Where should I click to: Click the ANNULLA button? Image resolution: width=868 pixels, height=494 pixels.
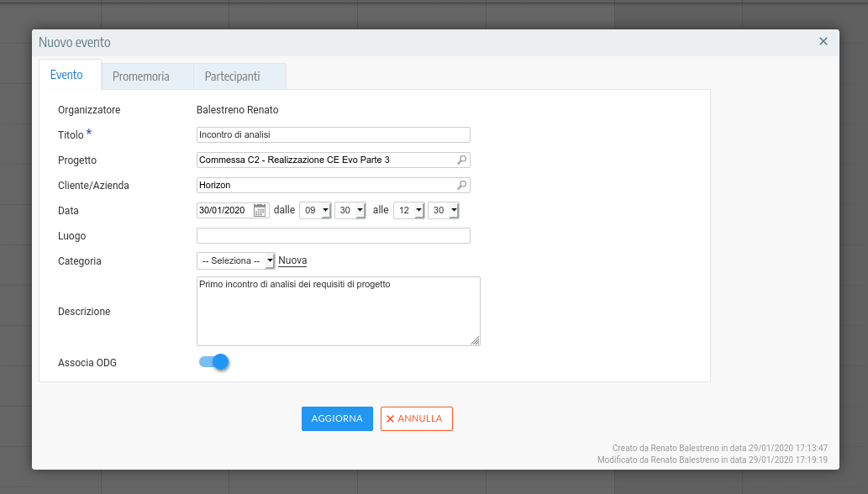[416, 418]
